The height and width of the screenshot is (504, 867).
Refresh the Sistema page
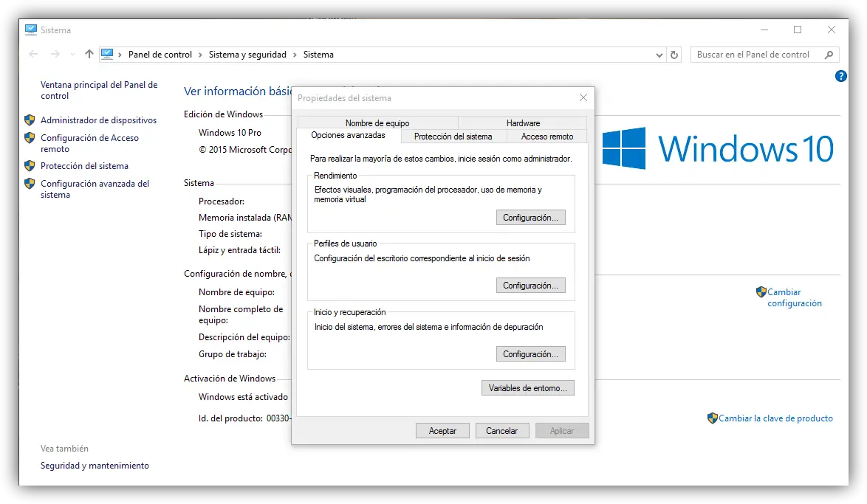pyautogui.click(x=674, y=55)
